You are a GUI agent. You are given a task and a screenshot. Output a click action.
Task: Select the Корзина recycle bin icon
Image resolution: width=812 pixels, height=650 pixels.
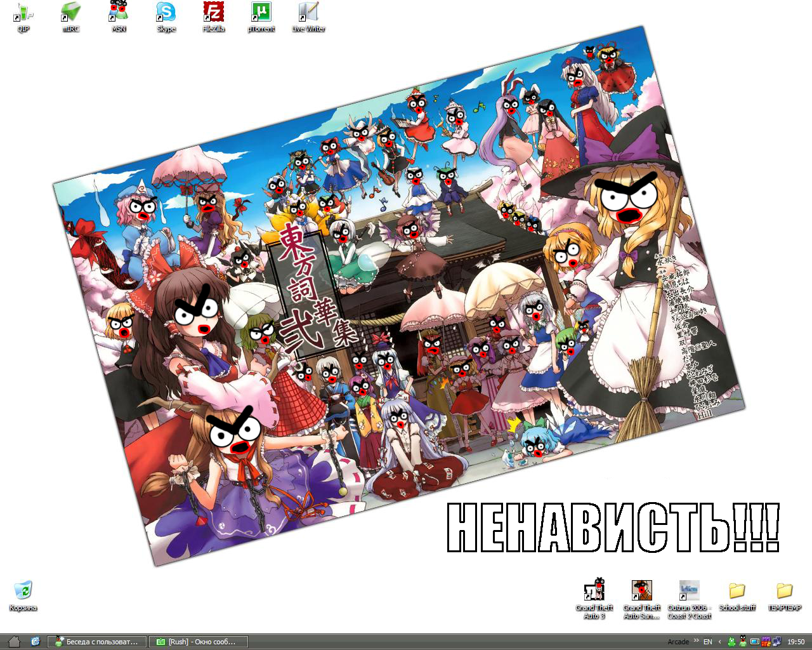click(23, 595)
